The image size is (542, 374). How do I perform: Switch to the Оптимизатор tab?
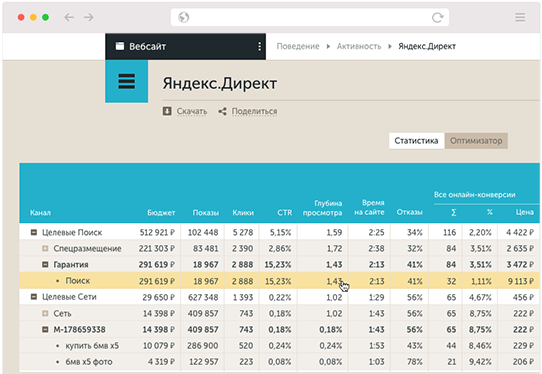(476, 141)
